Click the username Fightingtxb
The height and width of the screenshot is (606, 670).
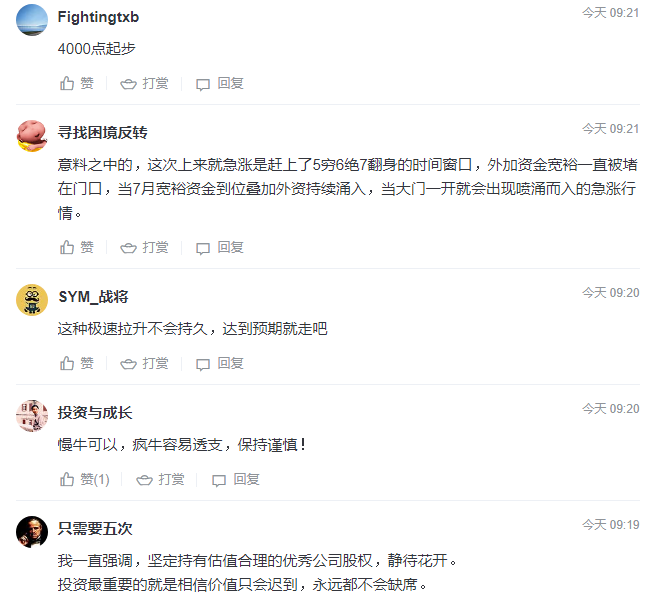98,18
